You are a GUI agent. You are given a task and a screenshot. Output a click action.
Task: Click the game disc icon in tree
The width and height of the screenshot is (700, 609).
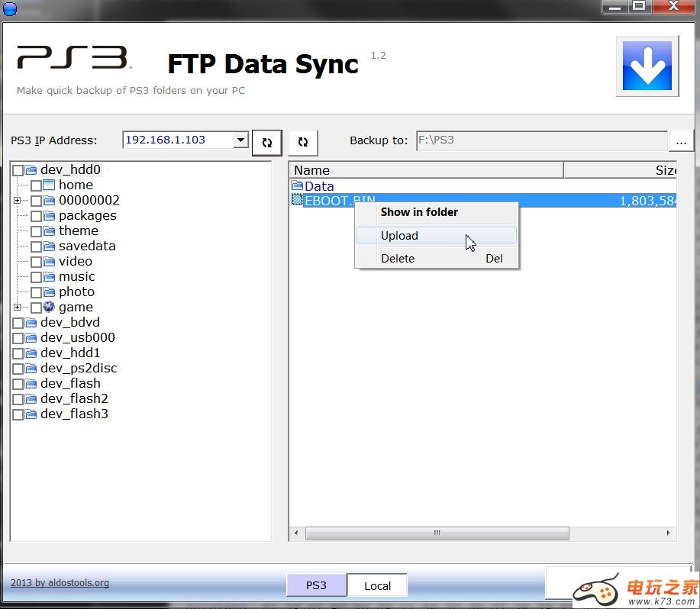pyautogui.click(x=49, y=307)
